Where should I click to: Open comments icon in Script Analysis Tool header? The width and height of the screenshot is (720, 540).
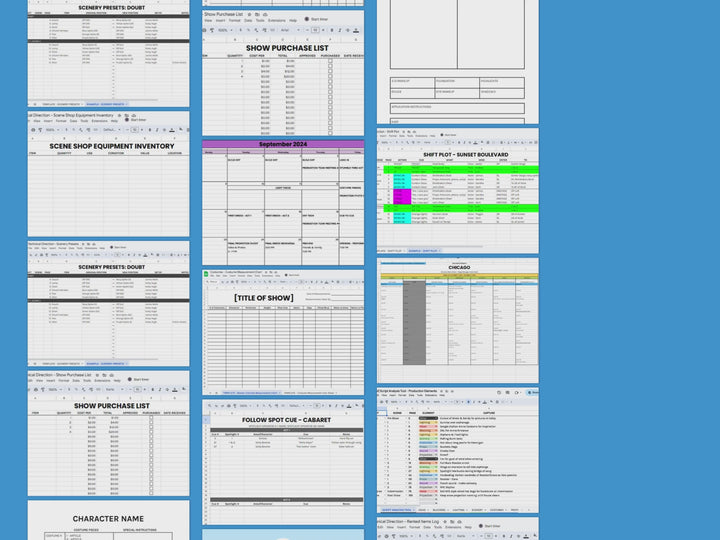coord(506,390)
